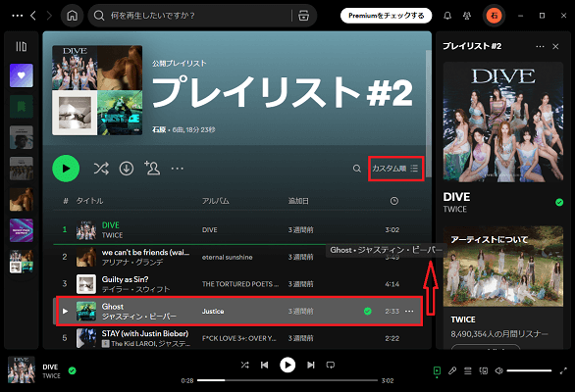Click the プレイリスト #2 title heading

283,92
